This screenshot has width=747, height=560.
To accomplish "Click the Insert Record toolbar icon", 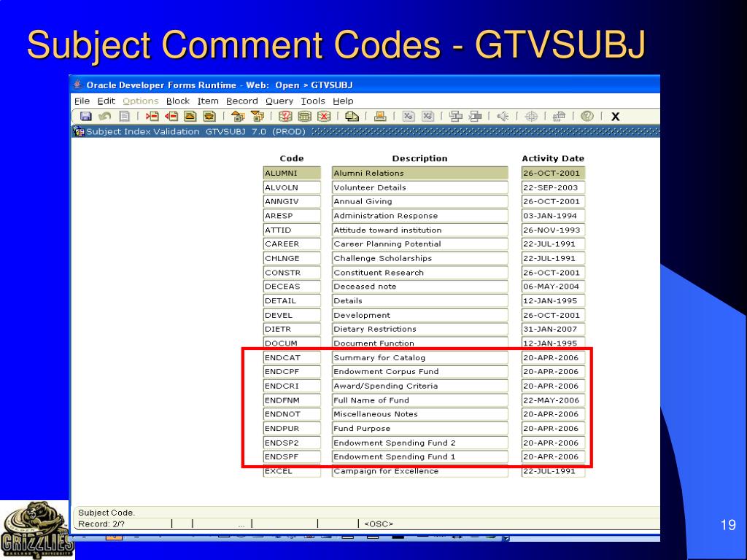I will pos(152,116).
